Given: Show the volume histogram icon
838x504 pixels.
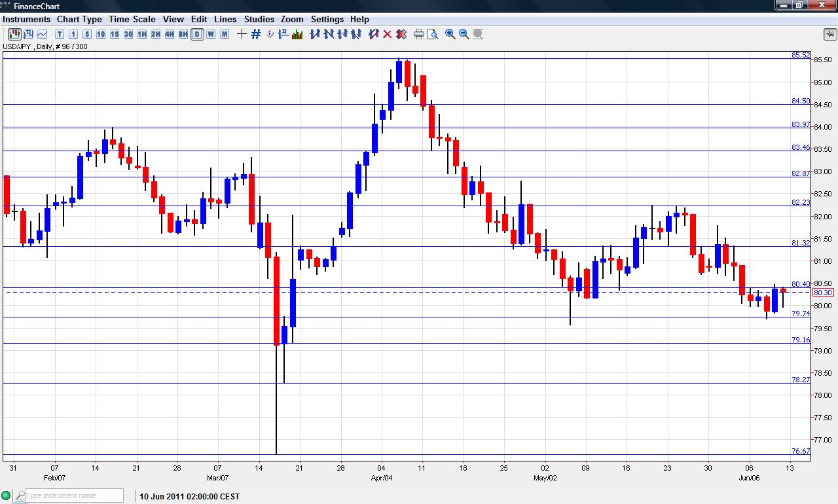Looking at the screenshot, I should [298, 34].
